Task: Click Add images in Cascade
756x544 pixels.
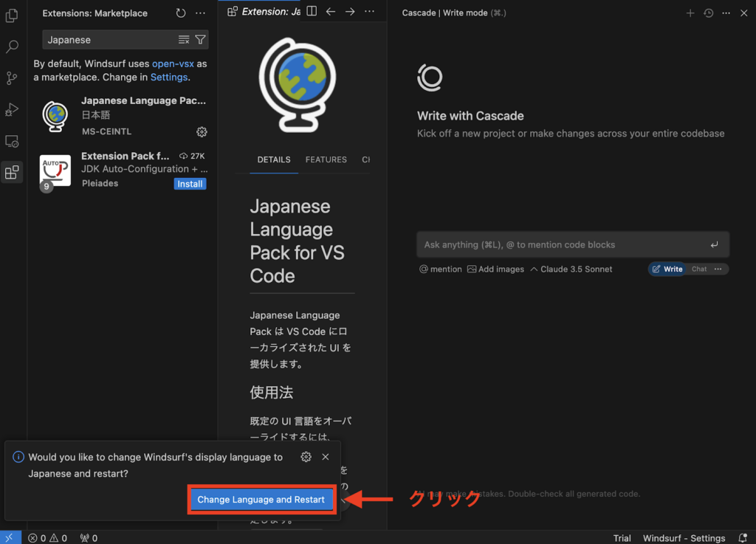Action: point(495,269)
